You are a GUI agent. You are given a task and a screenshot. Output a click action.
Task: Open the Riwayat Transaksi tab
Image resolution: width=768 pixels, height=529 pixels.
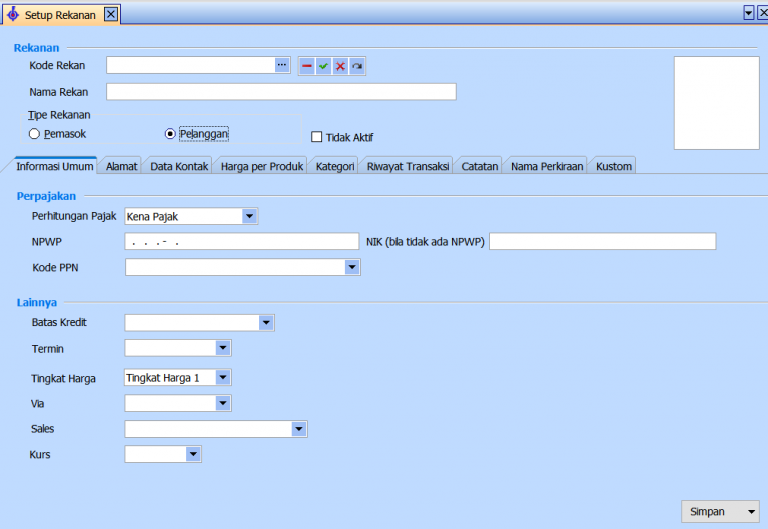point(407,166)
